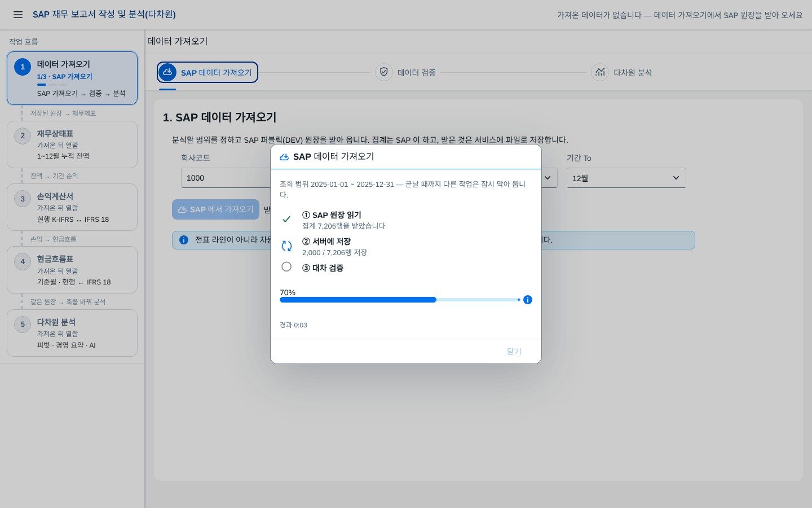Click step number 4 circle for 현금흐름표
Screen dimensions: 812x508
23,261
